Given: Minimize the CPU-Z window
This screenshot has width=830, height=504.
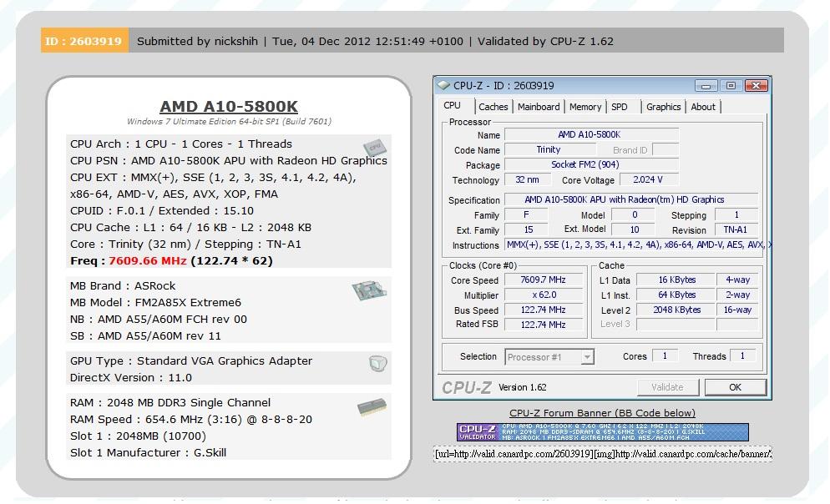Looking at the screenshot, I should pos(706,86).
